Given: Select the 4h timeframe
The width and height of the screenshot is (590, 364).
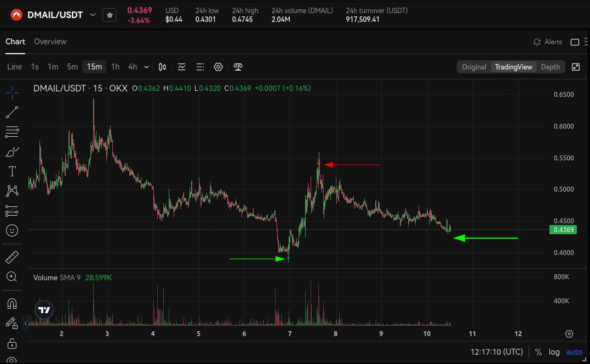Looking at the screenshot, I should [133, 67].
